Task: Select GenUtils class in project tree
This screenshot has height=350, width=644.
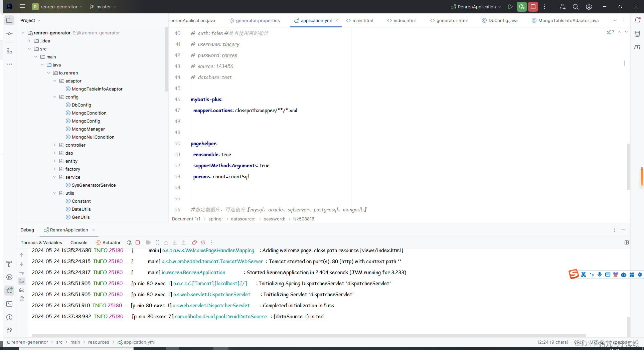Action: [x=78, y=217]
